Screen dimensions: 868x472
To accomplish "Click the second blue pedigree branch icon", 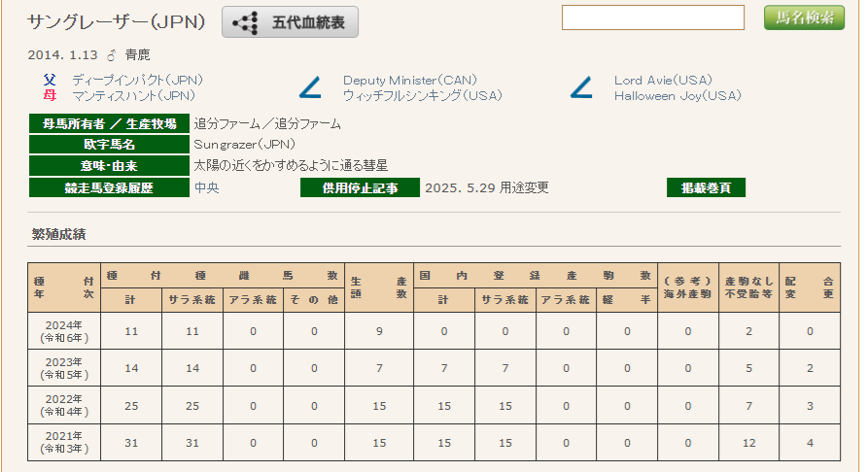I will click(x=581, y=88).
